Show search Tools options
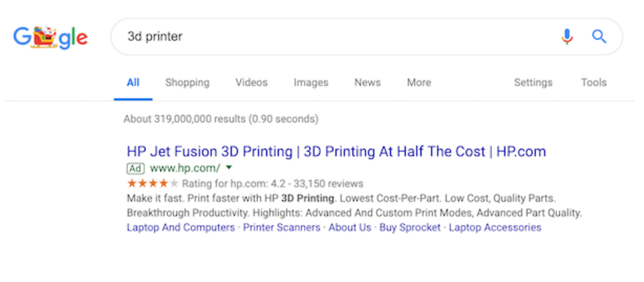Screen dimensions: 644x282 tap(593, 82)
